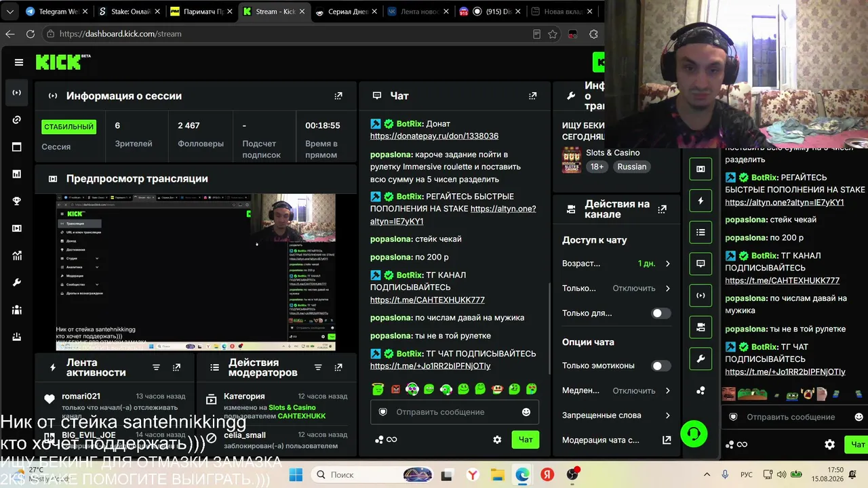Open emoji picker in the dashboard chat input
The width and height of the screenshot is (868, 488).
[x=526, y=412]
